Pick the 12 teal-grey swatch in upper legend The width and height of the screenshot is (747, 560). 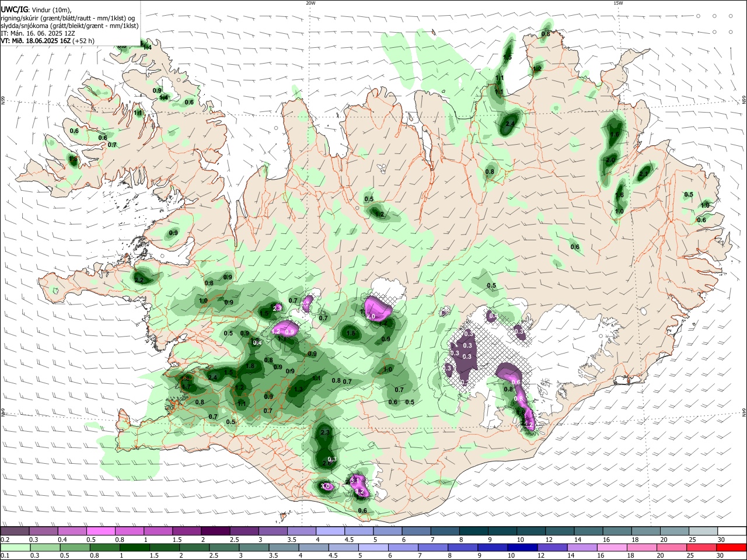pos(560,531)
